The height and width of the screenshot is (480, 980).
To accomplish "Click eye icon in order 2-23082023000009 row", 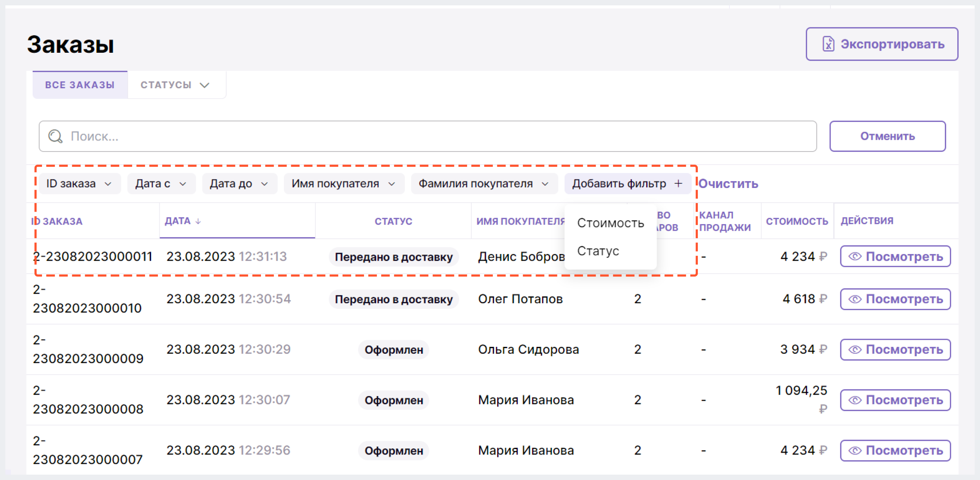I will (855, 350).
